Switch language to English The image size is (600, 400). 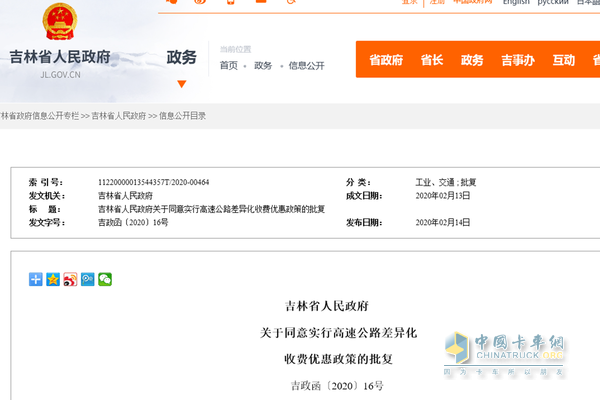pos(516,3)
